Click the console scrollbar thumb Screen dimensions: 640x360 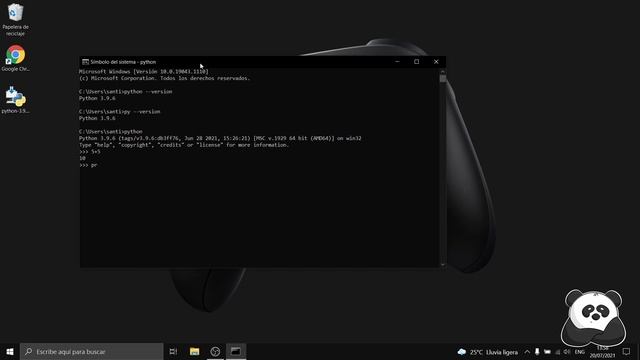point(443,79)
